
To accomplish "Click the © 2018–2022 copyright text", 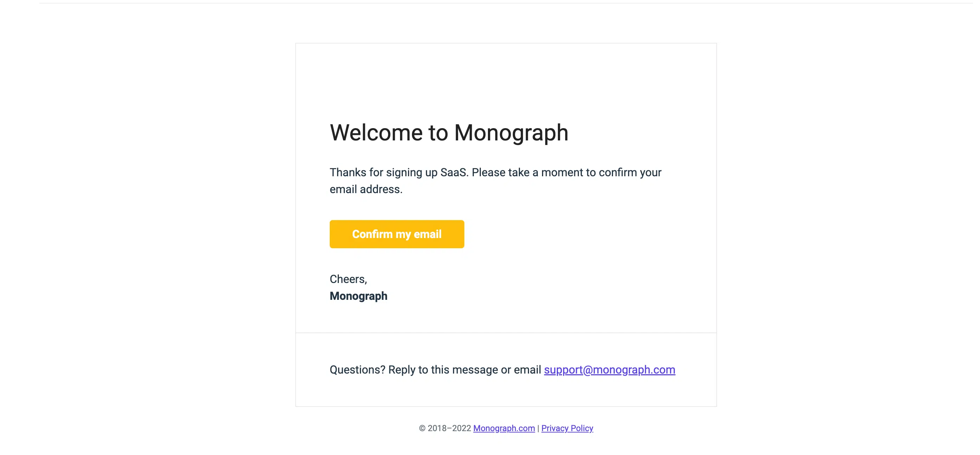I will tap(445, 428).
